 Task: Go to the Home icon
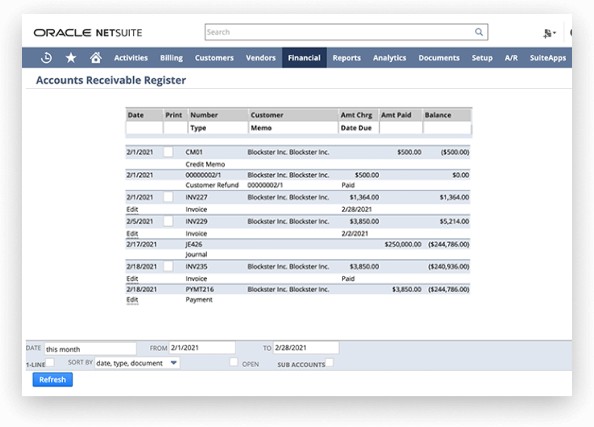96,58
